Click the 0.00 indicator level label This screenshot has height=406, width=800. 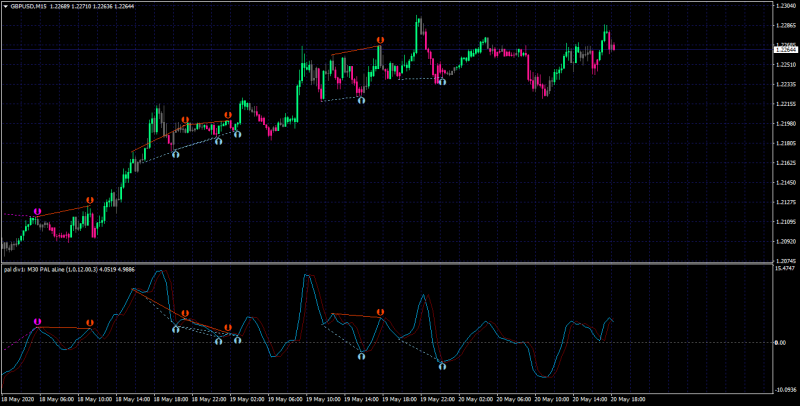(780, 343)
